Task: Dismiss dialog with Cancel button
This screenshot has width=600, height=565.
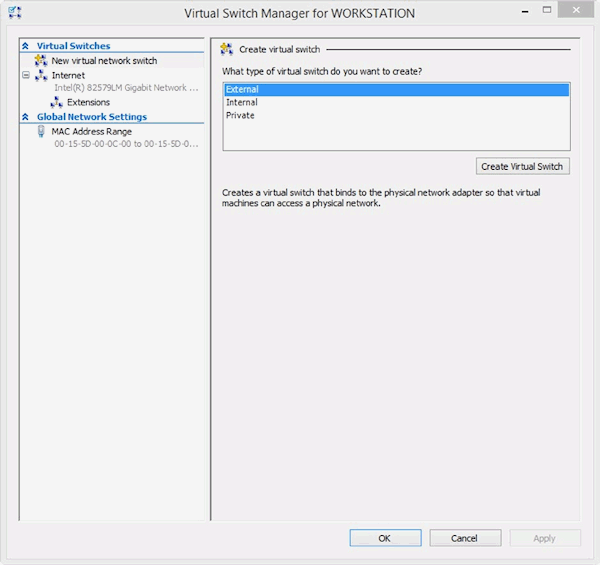Action: pyautogui.click(x=465, y=538)
